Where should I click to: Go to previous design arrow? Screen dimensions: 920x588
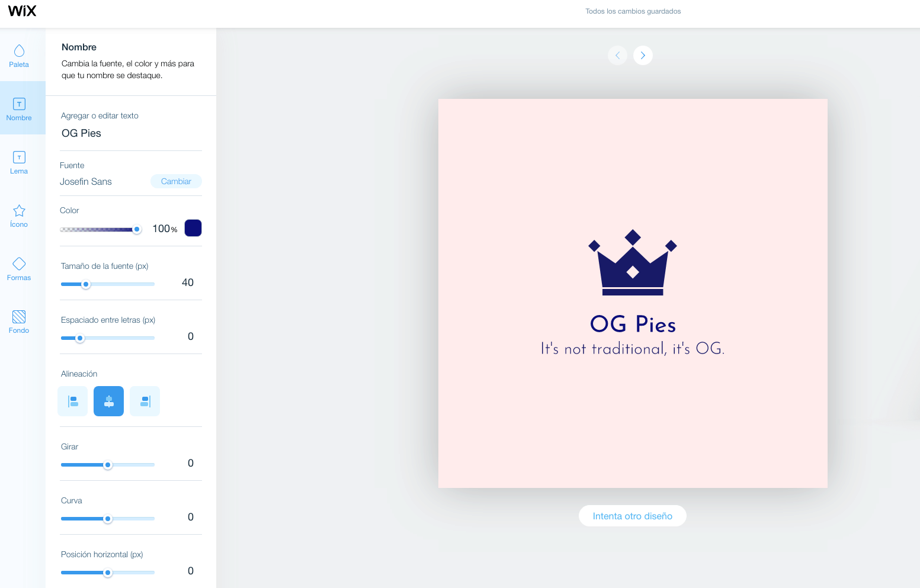coord(617,55)
